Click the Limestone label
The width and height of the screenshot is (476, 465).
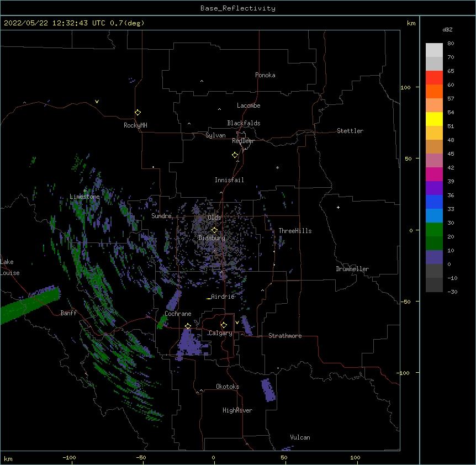[84, 197]
